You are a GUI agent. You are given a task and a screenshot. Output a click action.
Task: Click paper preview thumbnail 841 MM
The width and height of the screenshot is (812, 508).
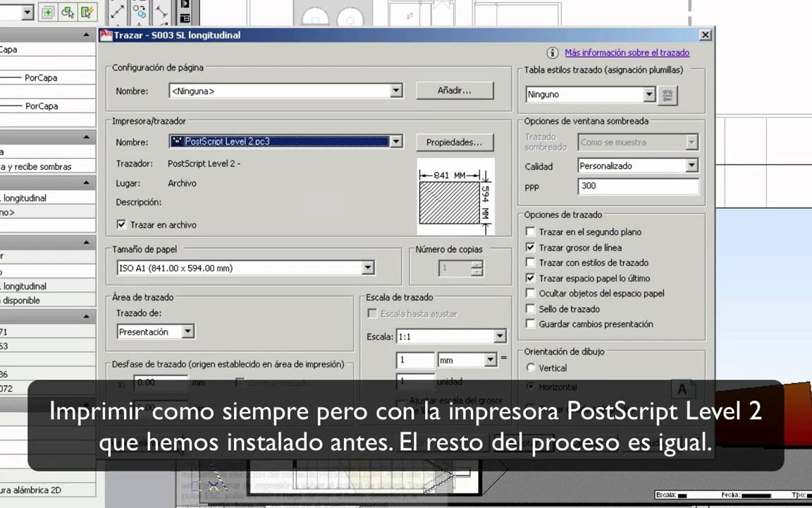(456, 197)
